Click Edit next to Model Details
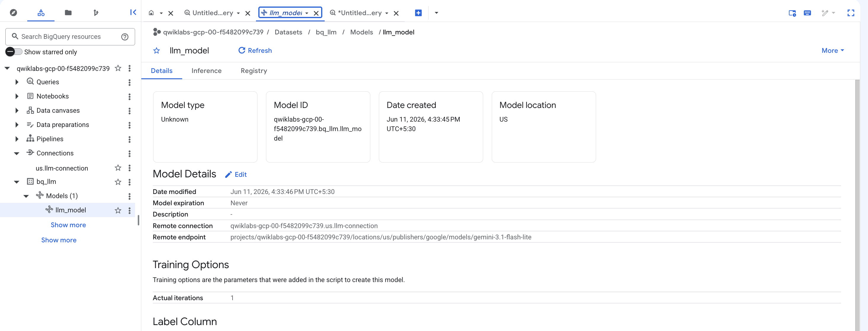868x331 pixels. (236, 174)
